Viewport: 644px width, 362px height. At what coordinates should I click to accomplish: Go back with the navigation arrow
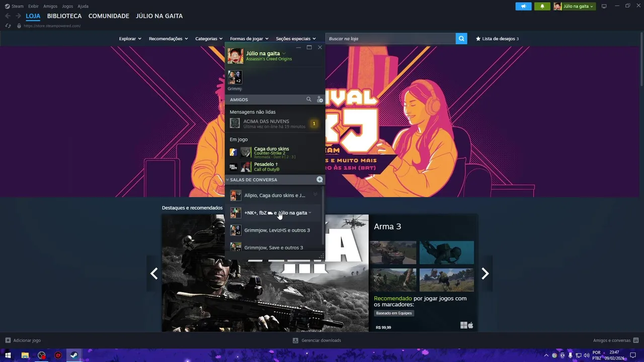tap(8, 16)
